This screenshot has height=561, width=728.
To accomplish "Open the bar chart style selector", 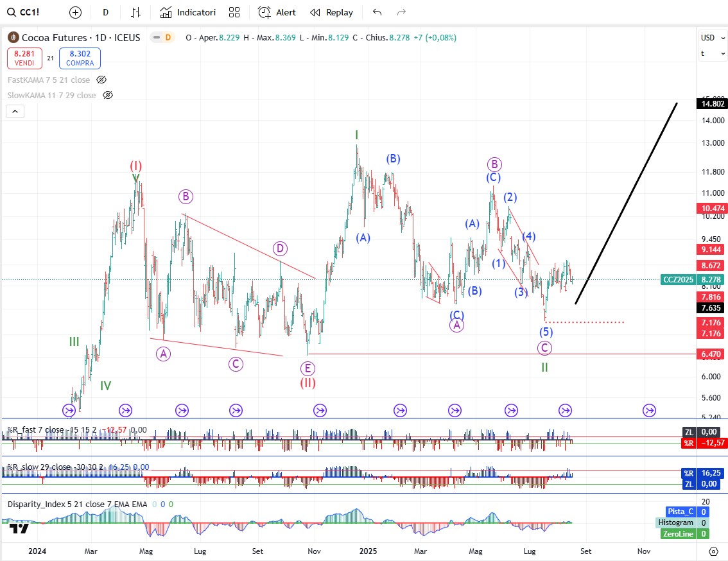I will tap(135, 12).
